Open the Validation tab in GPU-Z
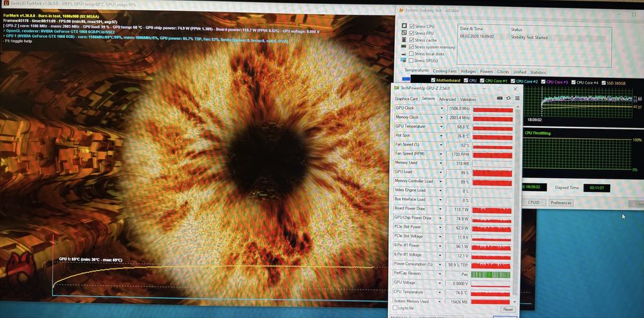The height and width of the screenshot is (318, 644). point(468,99)
